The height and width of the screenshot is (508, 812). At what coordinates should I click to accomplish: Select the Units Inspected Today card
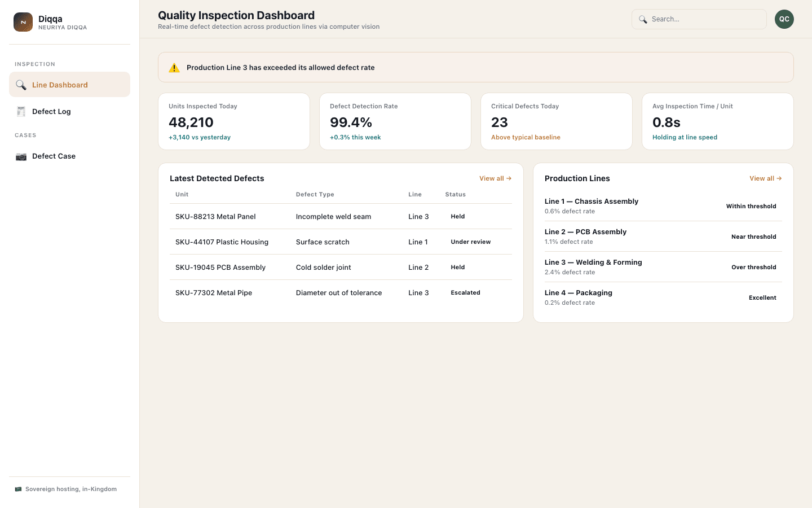click(x=234, y=121)
